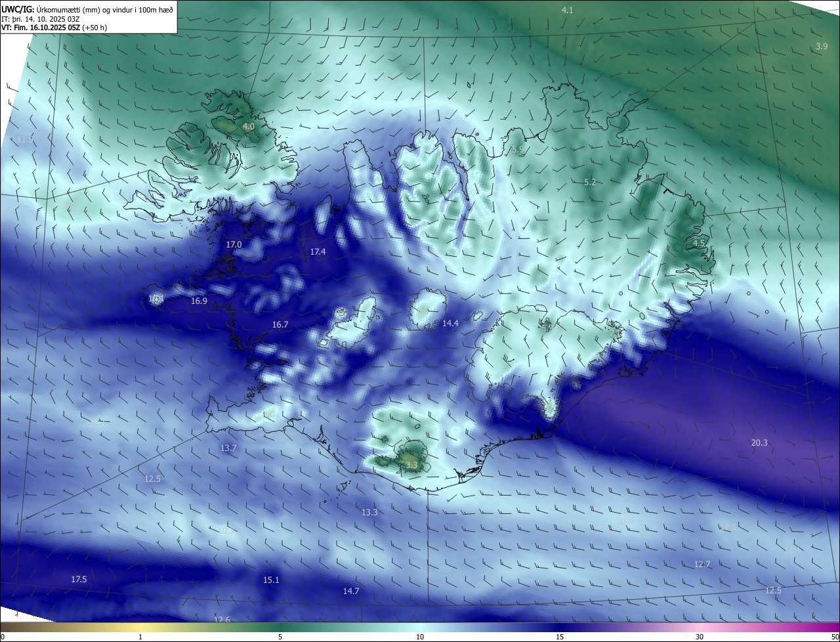Image resolution: width=840 pixels, height=642 pixels.
Task: Click the map value '4.1'
Action: pyautogui.click(x=568, y=10)
